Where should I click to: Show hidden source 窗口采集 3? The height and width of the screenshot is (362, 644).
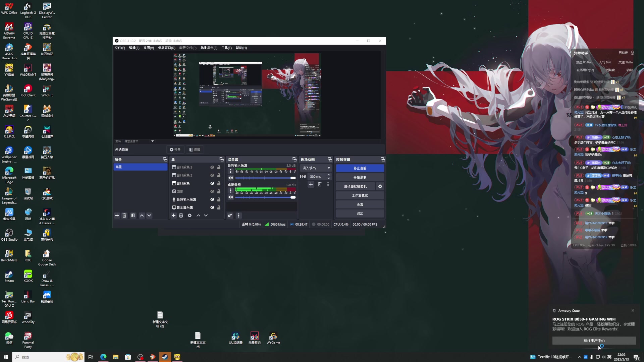(x=212, y=167)
